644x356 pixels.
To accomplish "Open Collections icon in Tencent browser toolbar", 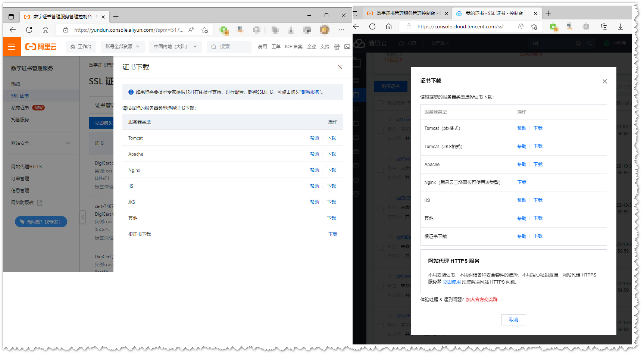I will [x=604, y=26].
